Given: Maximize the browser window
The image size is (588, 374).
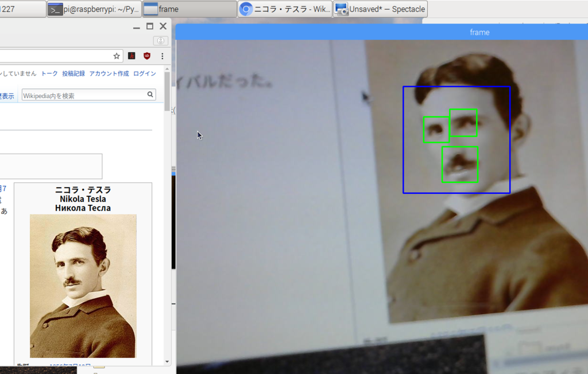Looking at the screenshot, I should (x=150, y=26).
